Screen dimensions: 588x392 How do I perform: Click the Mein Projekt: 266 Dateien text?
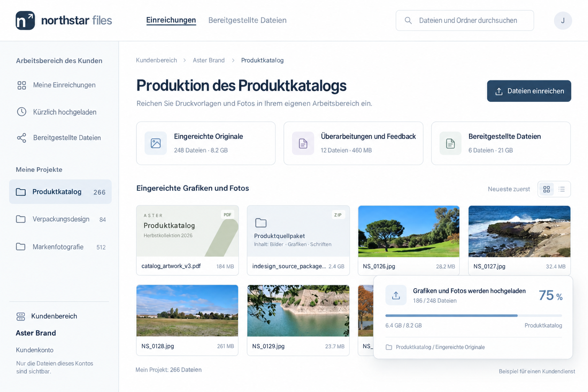click(168, 370)
